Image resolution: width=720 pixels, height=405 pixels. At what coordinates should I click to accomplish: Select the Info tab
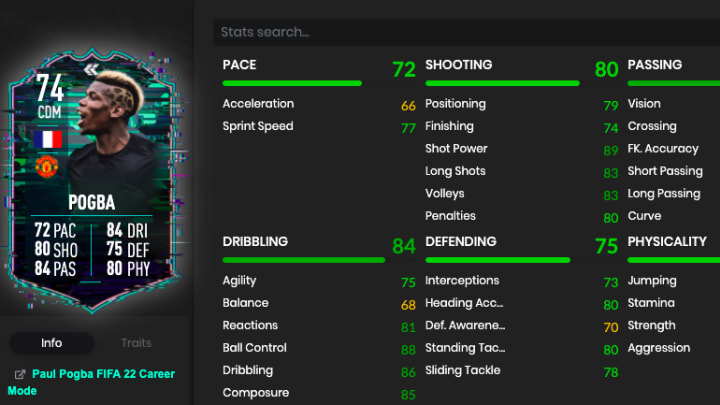pos(51,343)
